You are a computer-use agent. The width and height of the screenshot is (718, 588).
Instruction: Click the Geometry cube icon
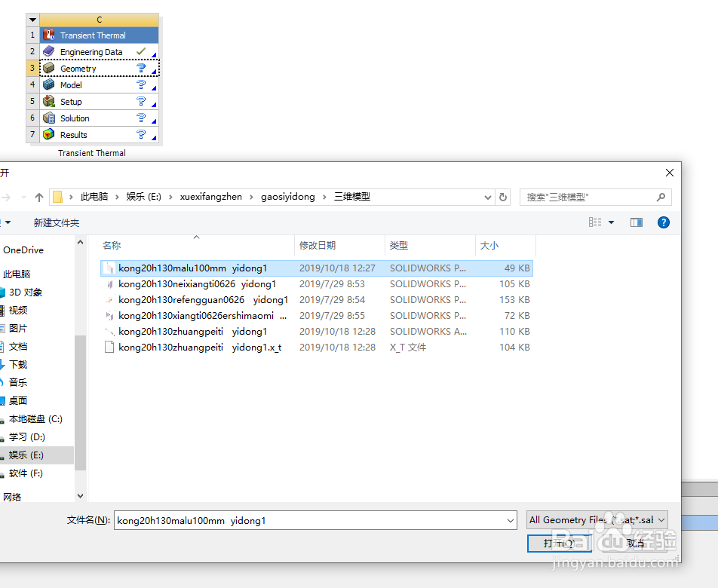click(x=49, y=68)
